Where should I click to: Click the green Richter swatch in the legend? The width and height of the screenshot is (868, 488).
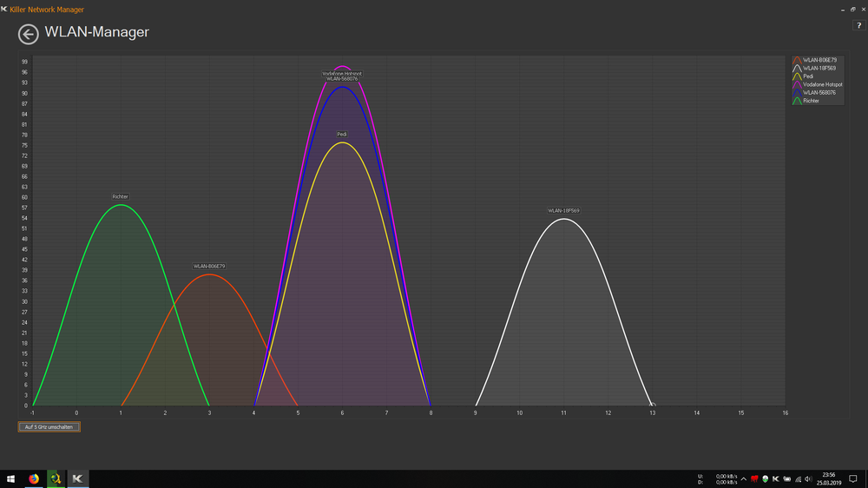coord(797,101)
